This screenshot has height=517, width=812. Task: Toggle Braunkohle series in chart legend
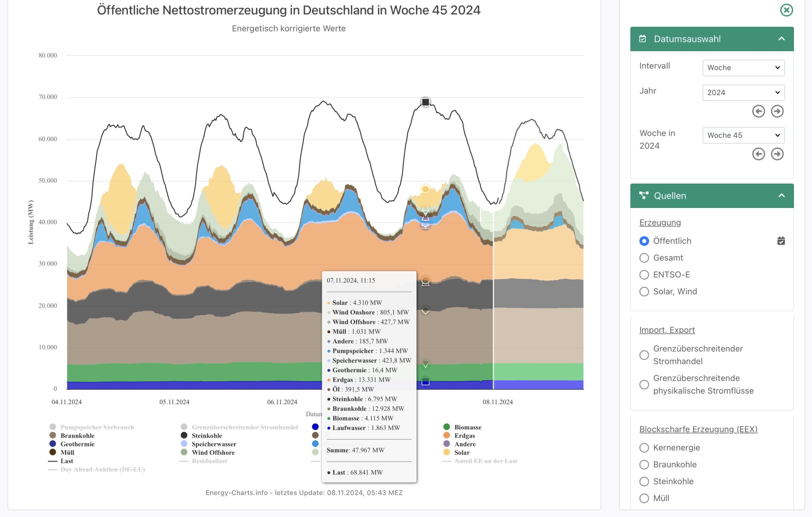(x=77, y=436)
